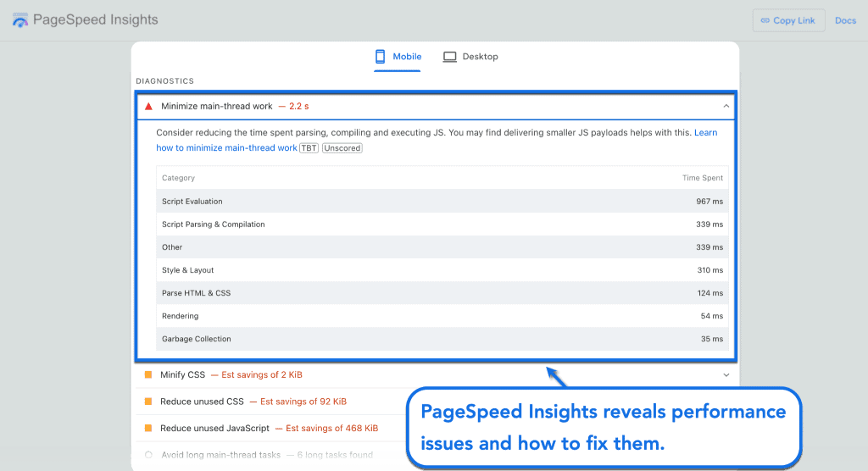Image resolution: width=868 pixels, height=471 pixels.
Task: Click the desktop monitor icon
Action: point(449,57)
